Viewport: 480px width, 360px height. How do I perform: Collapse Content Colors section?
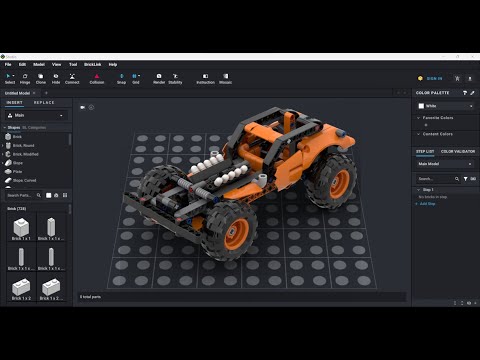coord(419,134)
